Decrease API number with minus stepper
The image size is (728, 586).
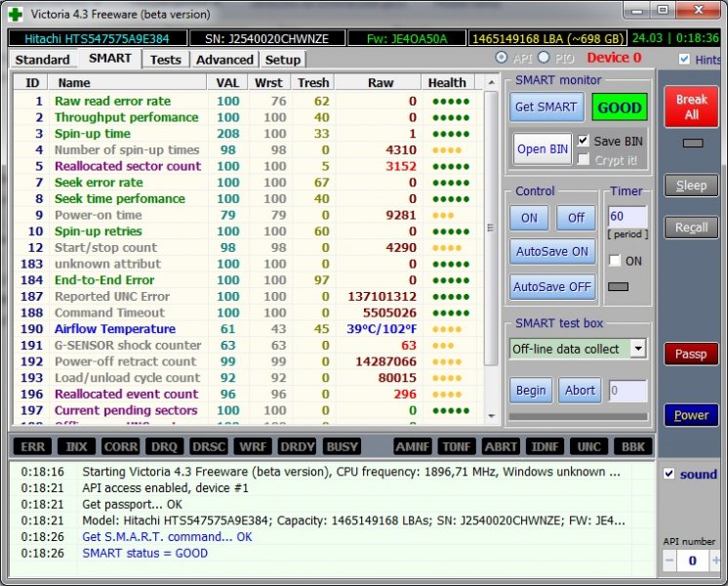pos(670,561)
